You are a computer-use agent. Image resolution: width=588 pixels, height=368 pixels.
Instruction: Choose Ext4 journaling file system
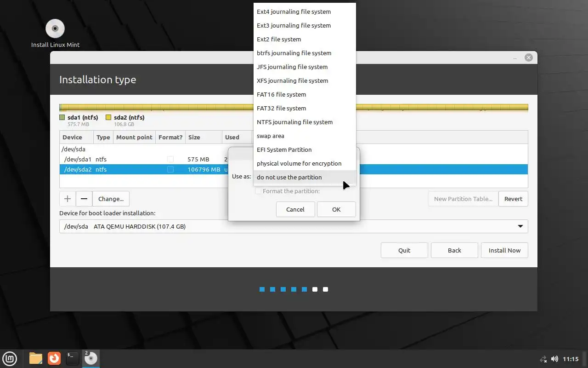click(x=305, y=11)
